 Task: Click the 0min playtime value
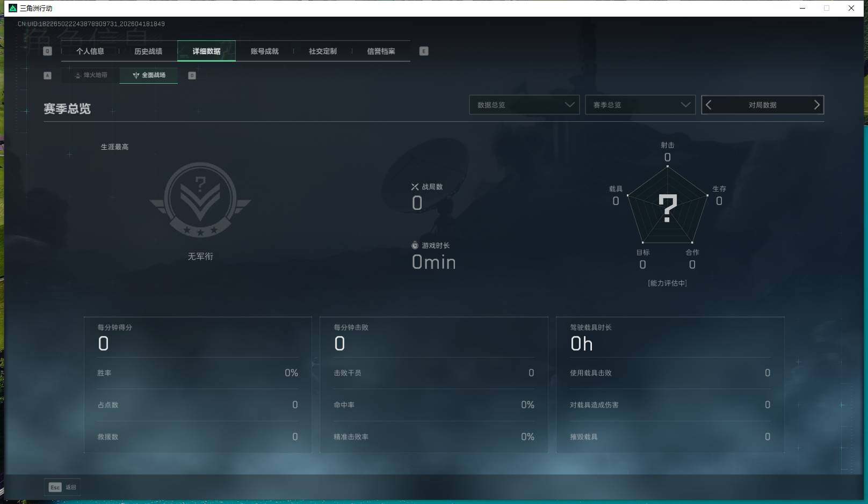click(434, 262)
